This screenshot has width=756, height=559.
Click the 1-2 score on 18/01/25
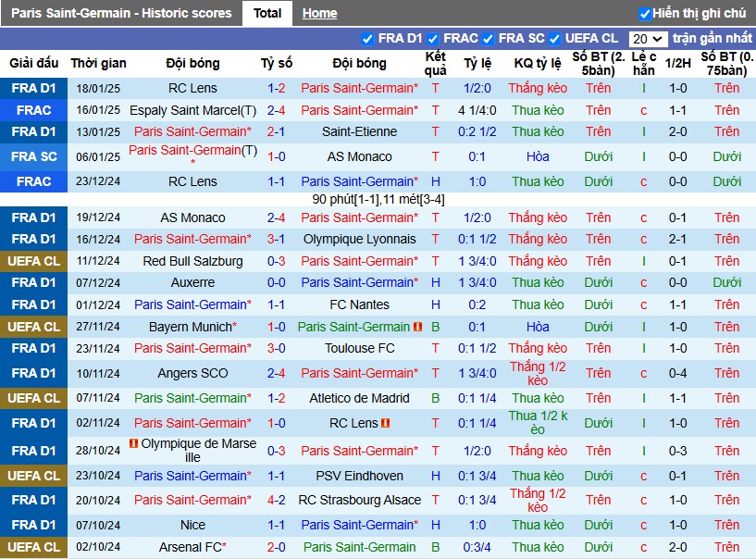(x=277, y=88)
